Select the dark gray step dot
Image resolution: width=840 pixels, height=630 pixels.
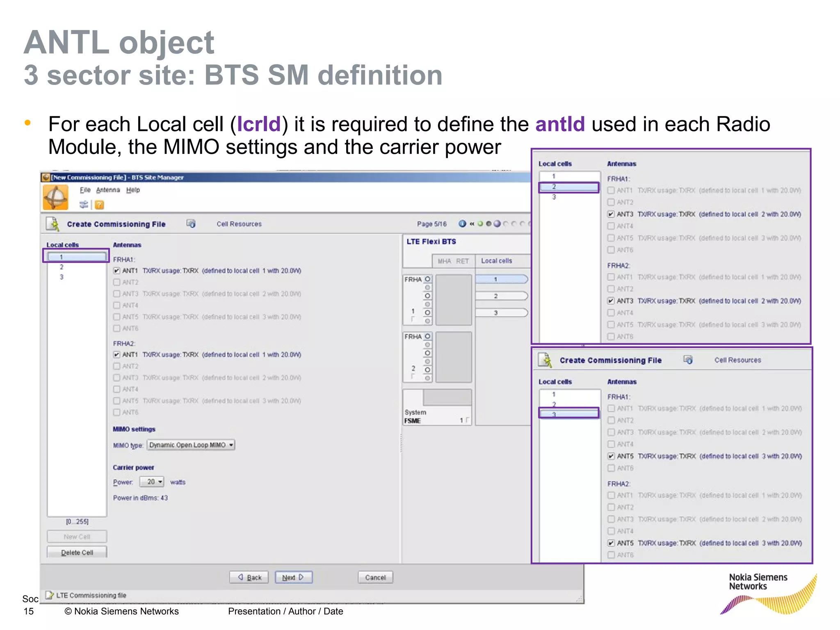click(x=488, y=224)
